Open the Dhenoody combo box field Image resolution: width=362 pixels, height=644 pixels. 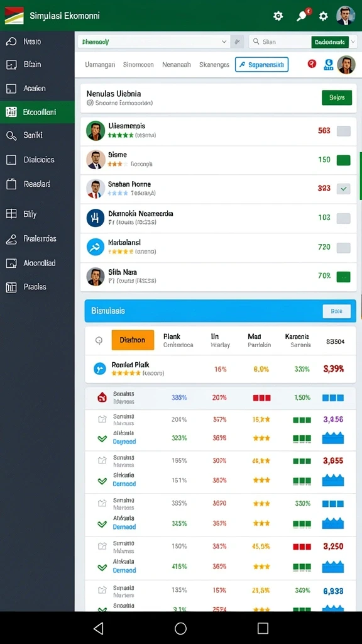[154, 42]
